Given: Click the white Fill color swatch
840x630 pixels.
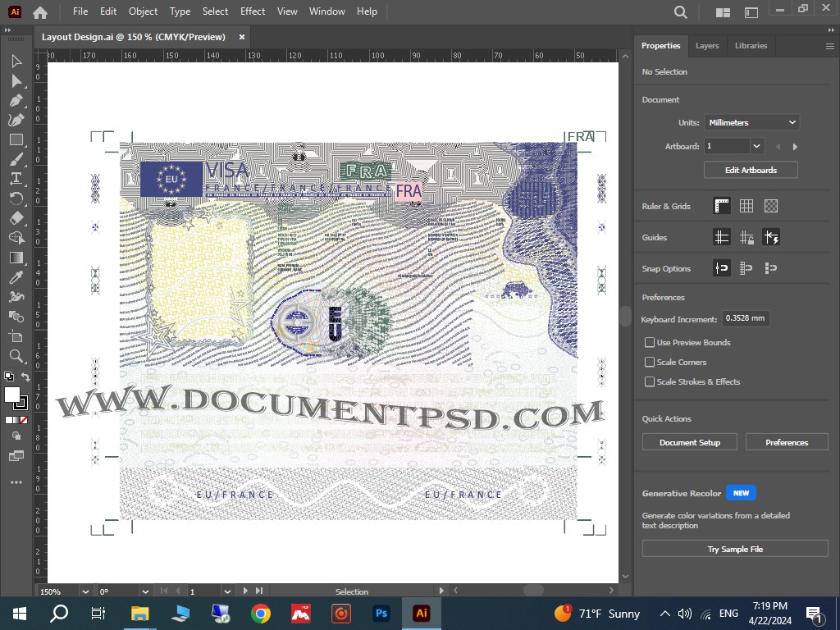Looking at the screenshot, I should pyautogui.click(x=11, y=395).
